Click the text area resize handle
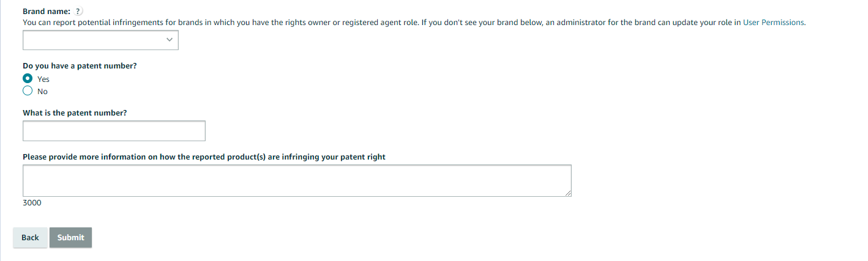 pos(568,193)
